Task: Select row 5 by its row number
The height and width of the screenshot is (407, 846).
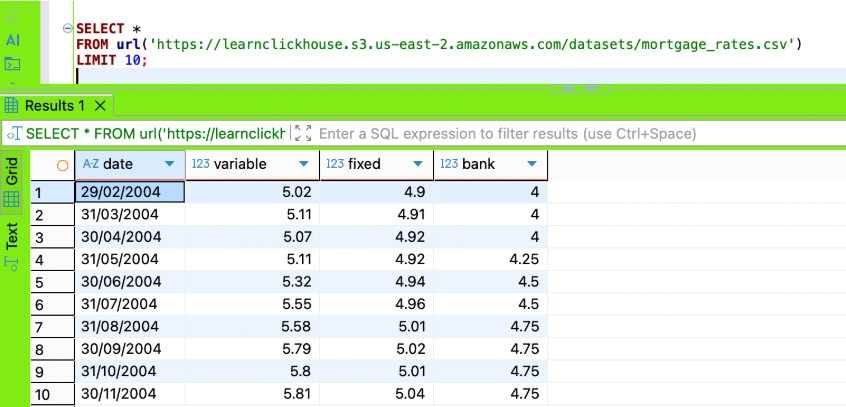Action: (39, 282)
